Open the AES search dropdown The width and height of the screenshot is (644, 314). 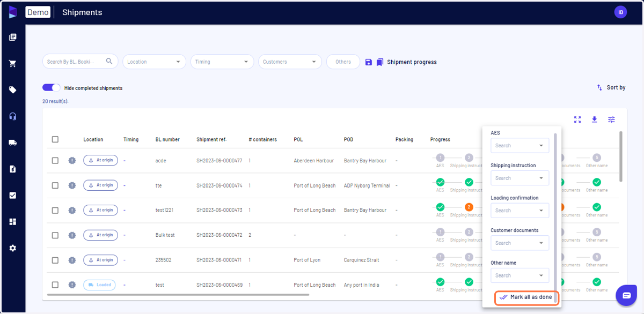coord(519,145)
